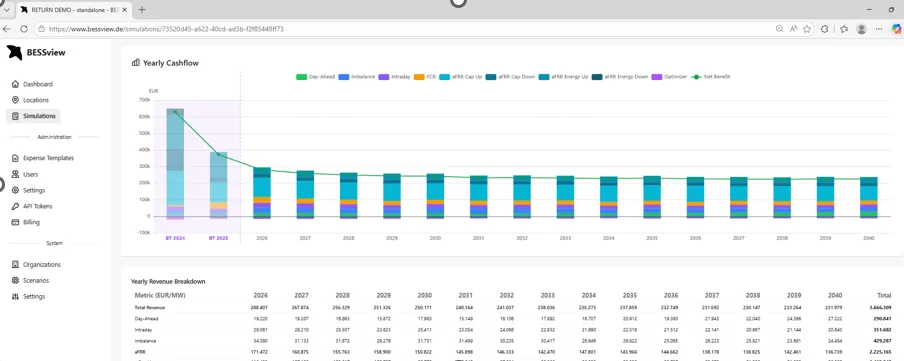
Task: Go back in browser history
Action: pos(7,29)
